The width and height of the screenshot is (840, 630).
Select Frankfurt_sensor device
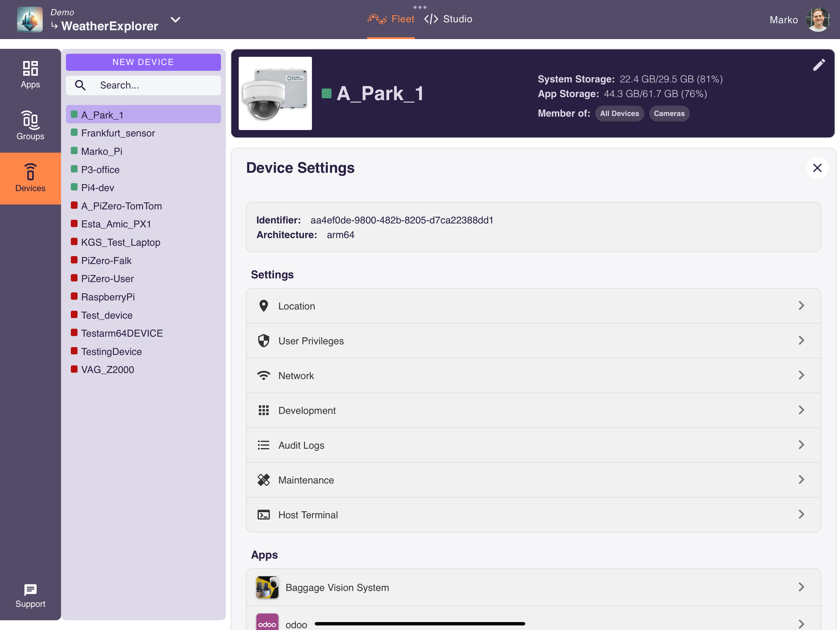pos(143,133)
